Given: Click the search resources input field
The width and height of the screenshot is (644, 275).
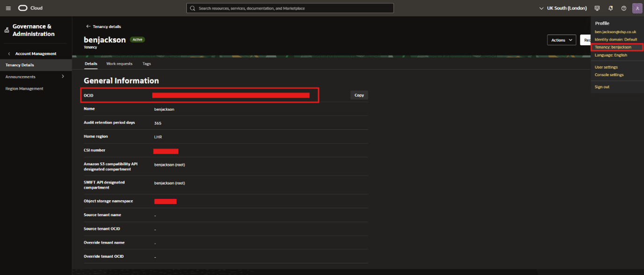Looking at the screenshot, I should [290, 8].
